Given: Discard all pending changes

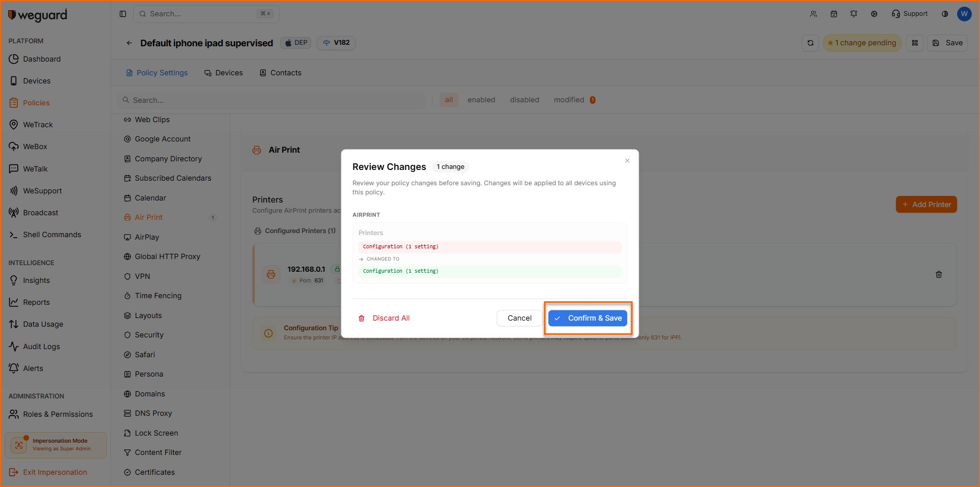Looking at the screenshot, I should tap(385, 318).
